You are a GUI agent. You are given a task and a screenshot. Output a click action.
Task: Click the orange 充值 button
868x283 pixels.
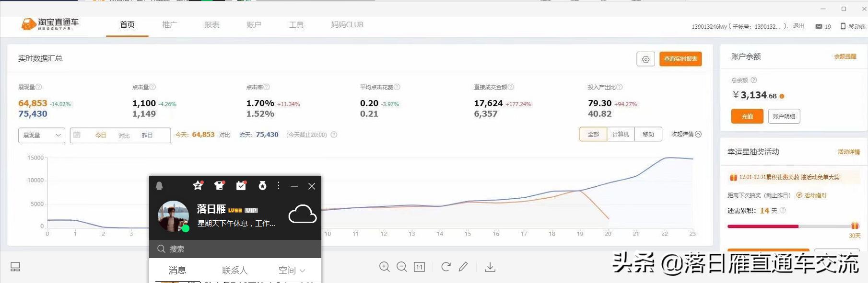[x=747, y=116]
